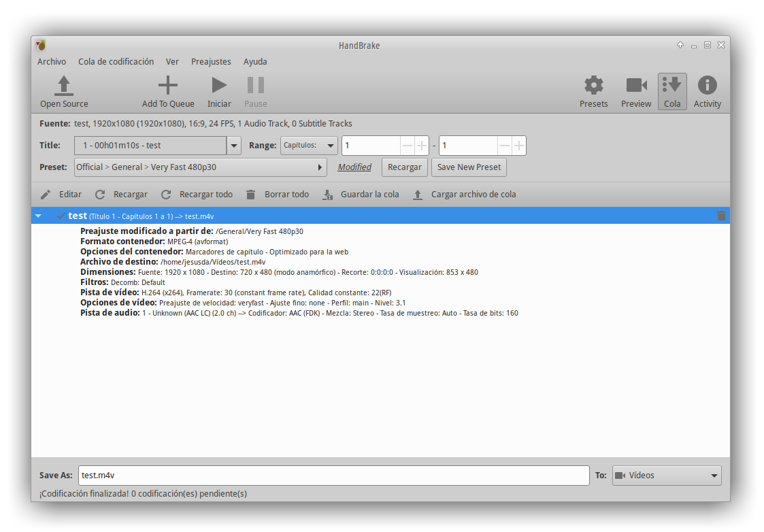Start encoding with the Iniciar button
This screenshot has height=532, width=764.
point(219,86)
